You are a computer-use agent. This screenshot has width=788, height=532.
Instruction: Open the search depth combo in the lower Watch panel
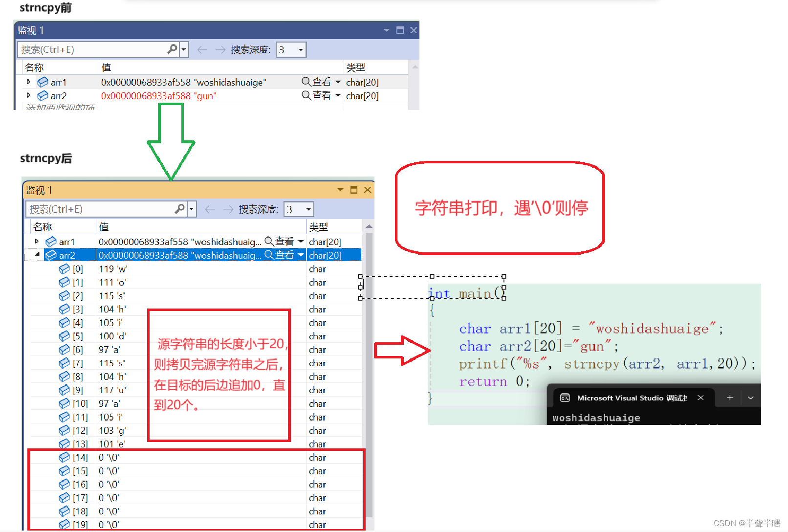coord(299,209)
